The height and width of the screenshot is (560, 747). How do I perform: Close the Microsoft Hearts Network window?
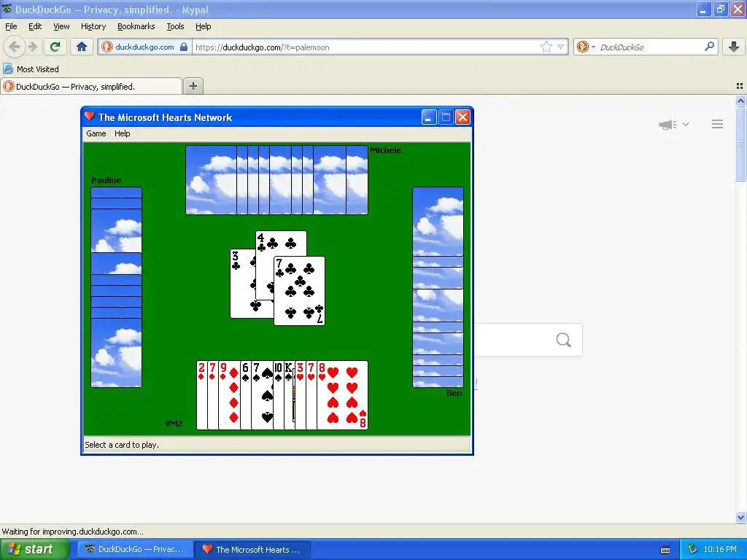pyautogui.click(x=462, y=117)
